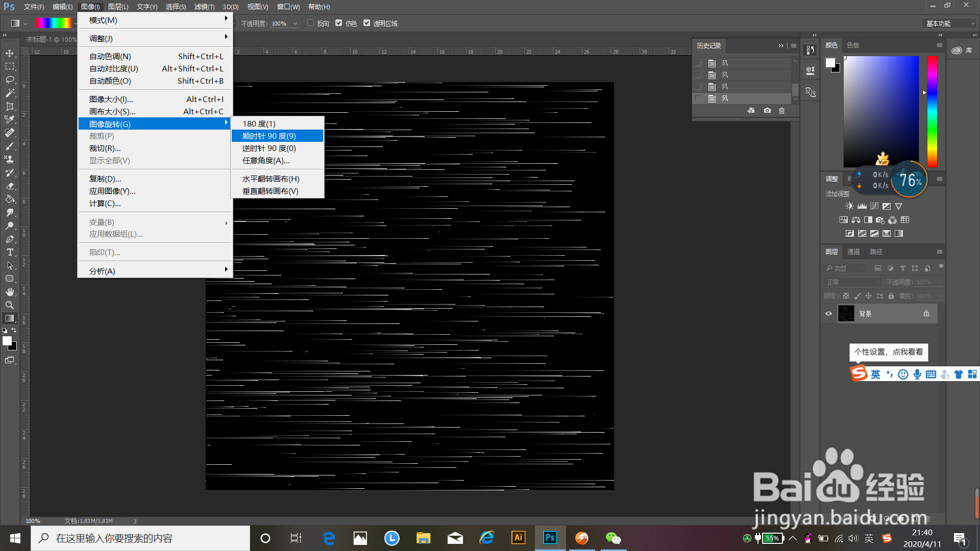
Task: Hide the 背景 layer via the eye icon
Action: 828,314
